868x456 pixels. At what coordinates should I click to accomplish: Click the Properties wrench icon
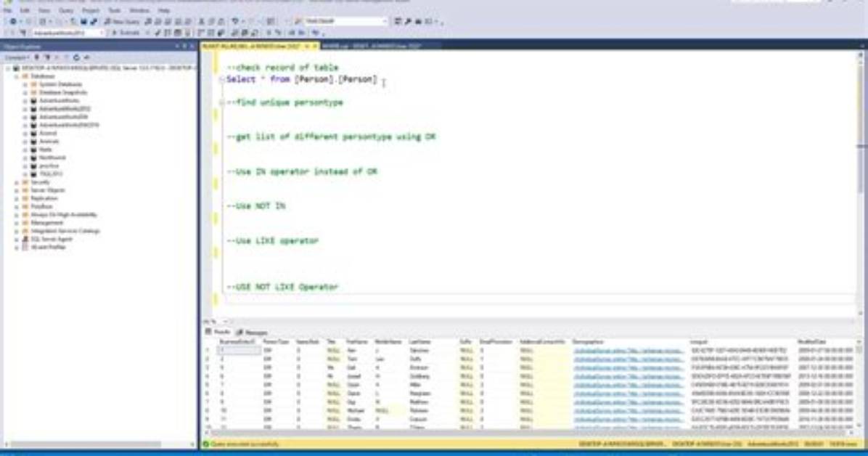408,22
